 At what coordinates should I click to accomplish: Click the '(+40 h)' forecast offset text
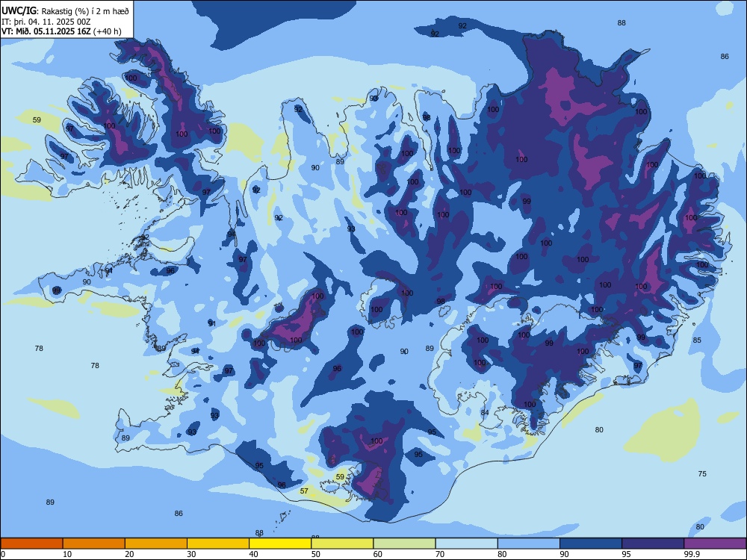click(x=107, y=31)
